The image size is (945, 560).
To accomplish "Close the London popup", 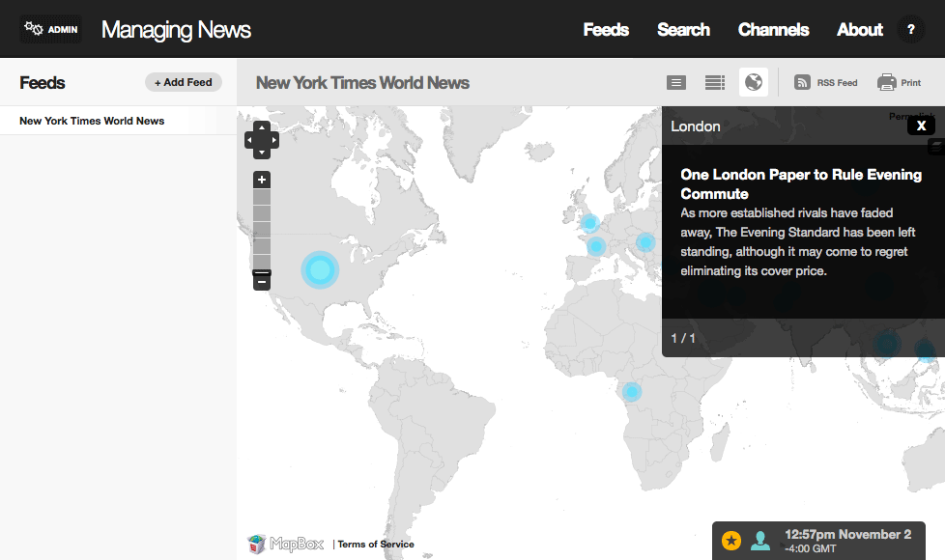I will [x=921, y=126].
